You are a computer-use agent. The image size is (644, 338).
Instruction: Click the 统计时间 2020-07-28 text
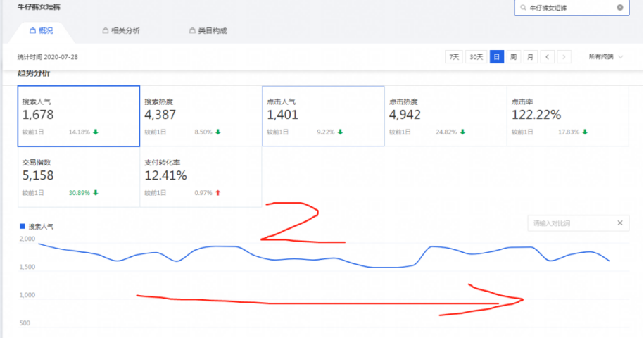click(48, 57)
